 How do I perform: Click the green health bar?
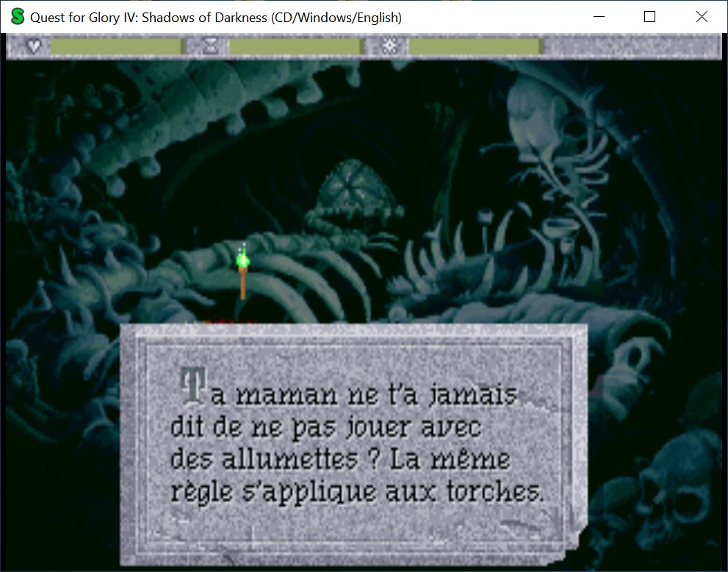117,46
